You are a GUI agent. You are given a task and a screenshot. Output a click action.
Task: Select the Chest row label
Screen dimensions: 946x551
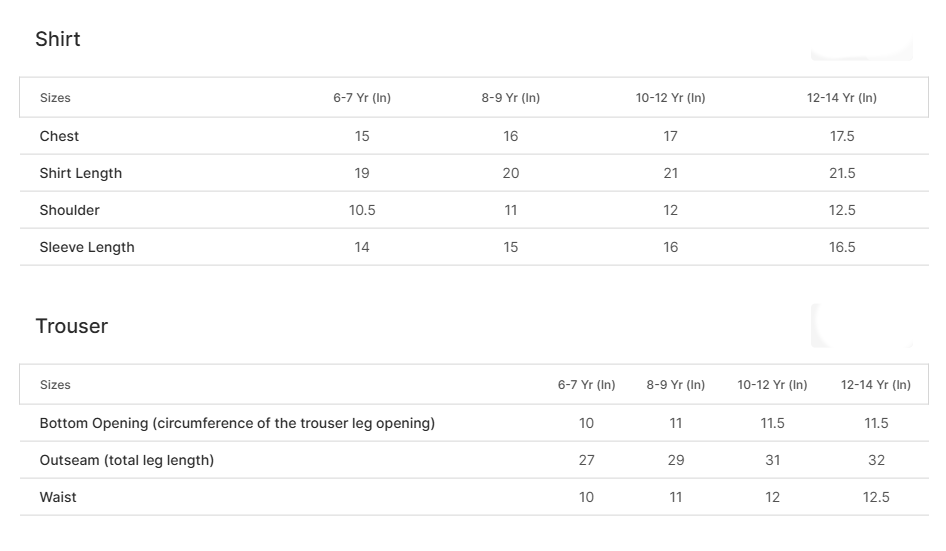(59, 136)
